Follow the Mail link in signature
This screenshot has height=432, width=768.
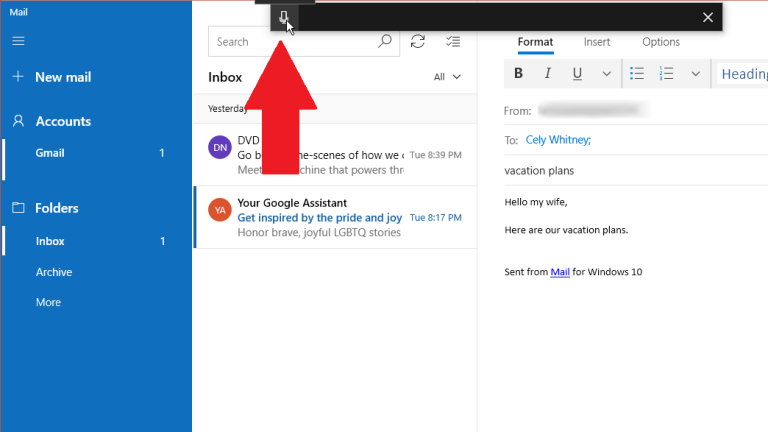(x=560, y=272)
